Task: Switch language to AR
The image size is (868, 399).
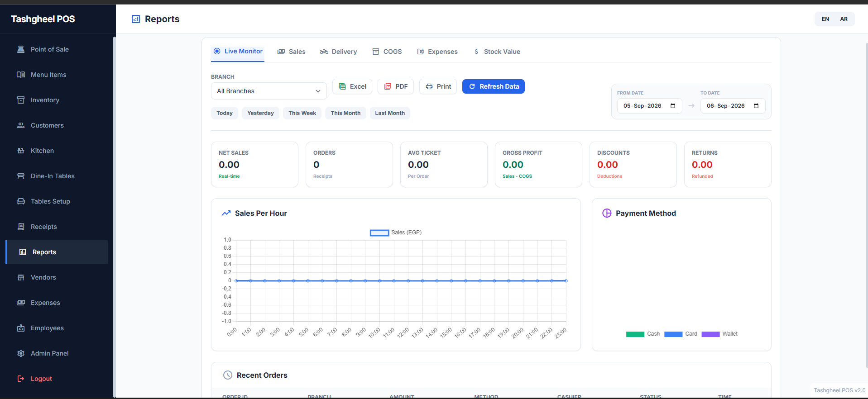Action: pos(844,19)
